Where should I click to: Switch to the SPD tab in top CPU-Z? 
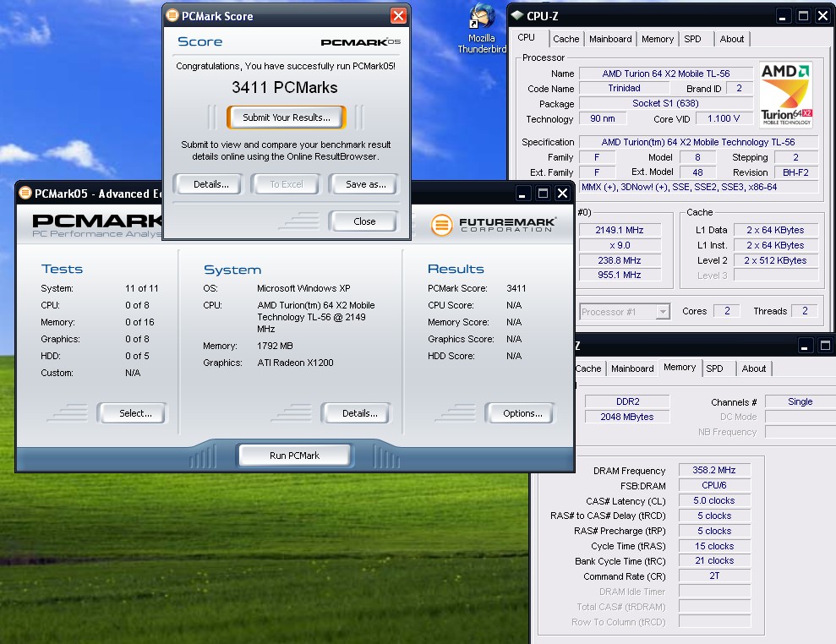(x=692, y=39)
